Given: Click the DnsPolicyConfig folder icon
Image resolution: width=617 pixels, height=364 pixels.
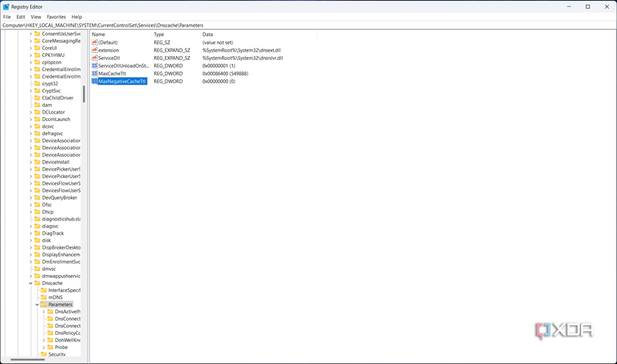Looking at the screenshot, I should (x=50, y=333).
